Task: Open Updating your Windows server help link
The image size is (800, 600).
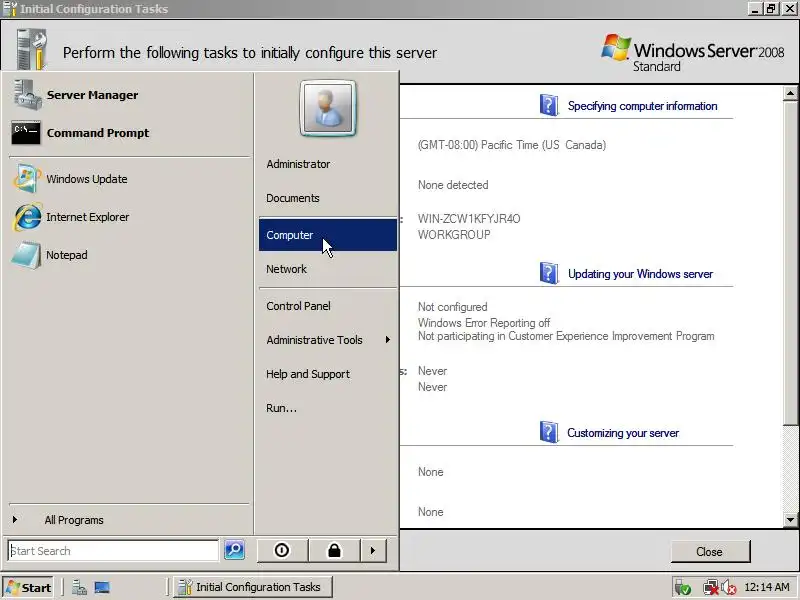Action: 640,274
